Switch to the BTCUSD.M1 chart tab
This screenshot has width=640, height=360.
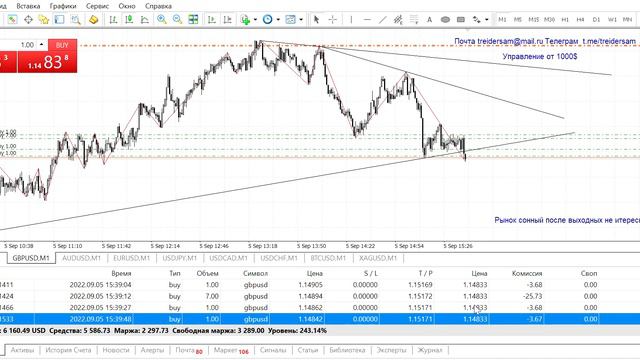pos(328,258)
